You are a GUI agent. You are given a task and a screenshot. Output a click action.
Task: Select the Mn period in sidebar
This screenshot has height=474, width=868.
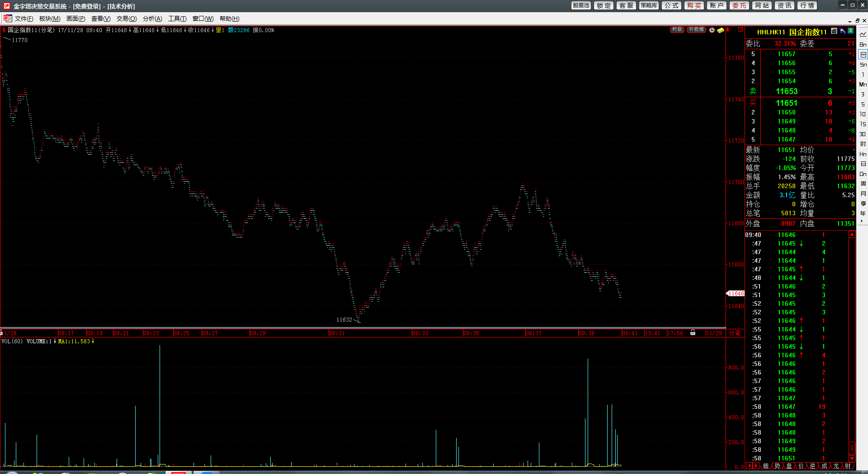click(863, 84)
